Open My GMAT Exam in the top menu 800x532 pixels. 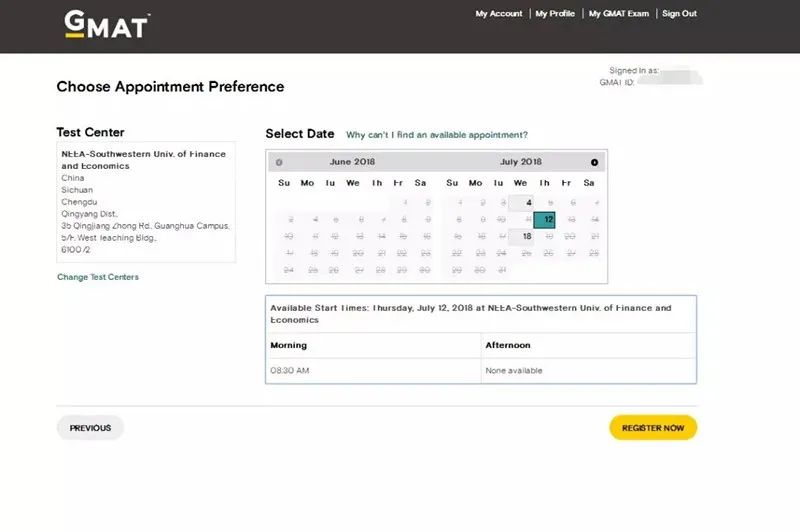pyautogui.click(x=618, y=14)
